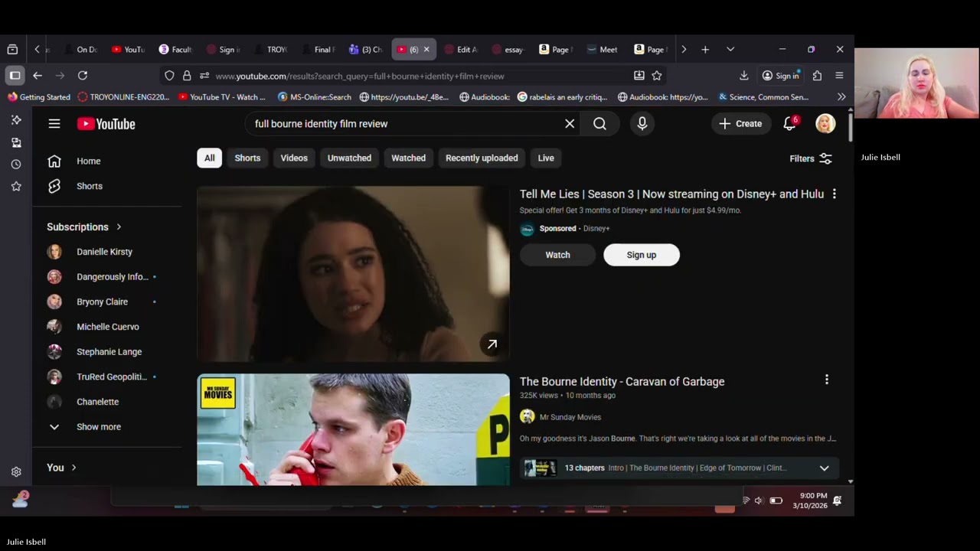The image size is (980, 551).
Task: Open browser downloads icon
Action: (x=743, y=76)
